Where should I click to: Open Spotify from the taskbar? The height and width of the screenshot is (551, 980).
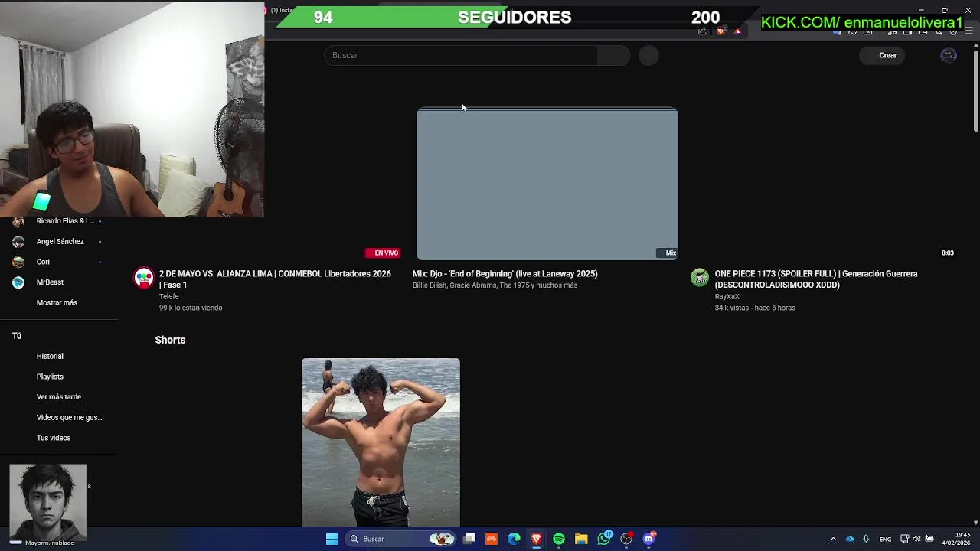[x=559, y=539]
